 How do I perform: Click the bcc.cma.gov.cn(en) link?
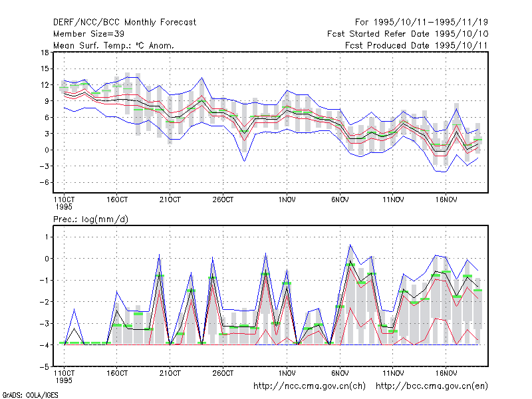[432, 386]
